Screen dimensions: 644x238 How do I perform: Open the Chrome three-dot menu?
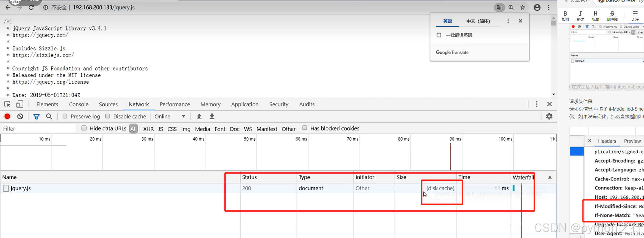pos(549,8)
